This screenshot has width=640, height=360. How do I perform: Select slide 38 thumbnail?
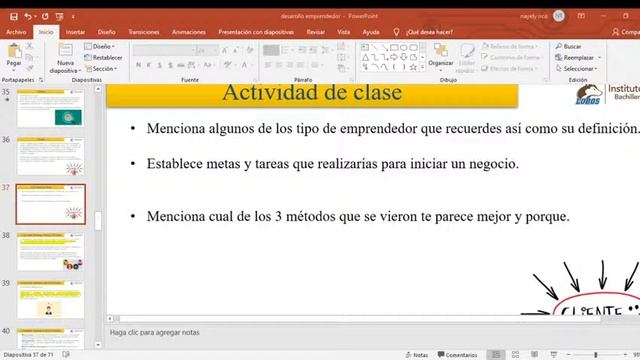point(51,252)
